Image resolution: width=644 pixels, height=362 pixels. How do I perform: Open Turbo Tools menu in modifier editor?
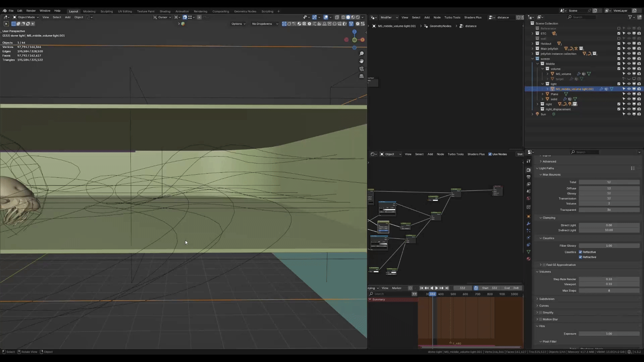[452, 17]
